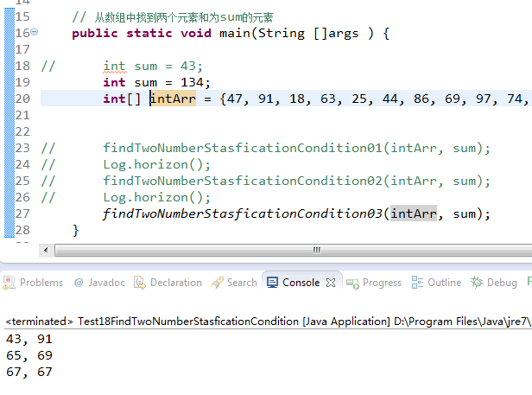
Task: Click the Outline tab icon
Action: (x=417, y=283)
